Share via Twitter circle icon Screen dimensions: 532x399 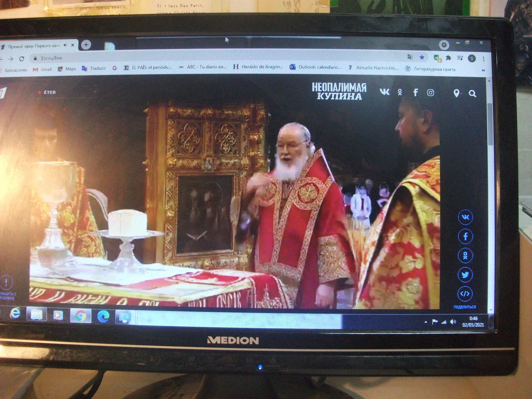click(x=465, y=275)
